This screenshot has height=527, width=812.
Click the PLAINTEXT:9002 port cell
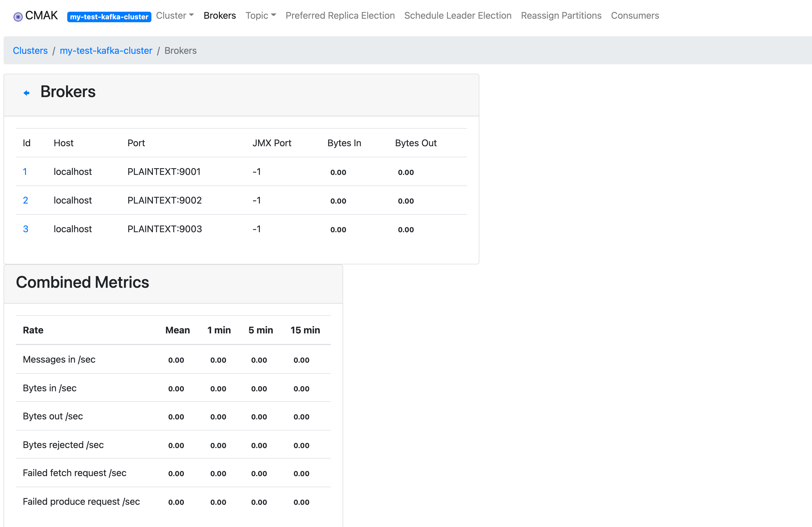[165, 200]
